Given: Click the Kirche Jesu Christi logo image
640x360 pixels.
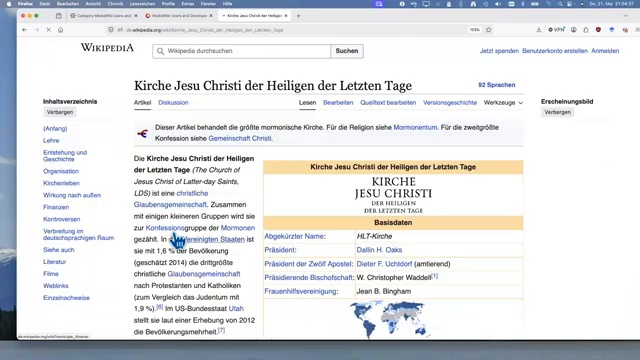Looking at the screenshot, I should point(393,195).
